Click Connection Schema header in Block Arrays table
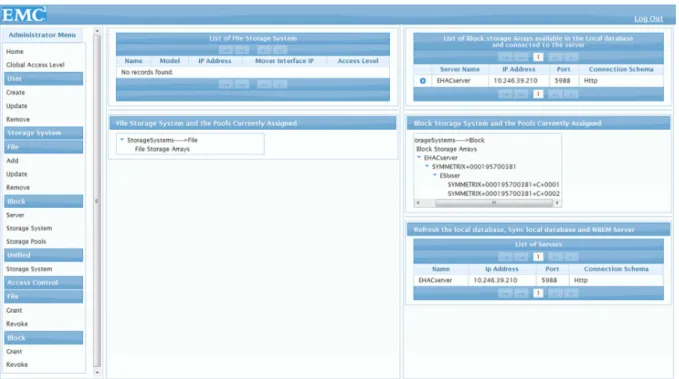 coord(621,69)
